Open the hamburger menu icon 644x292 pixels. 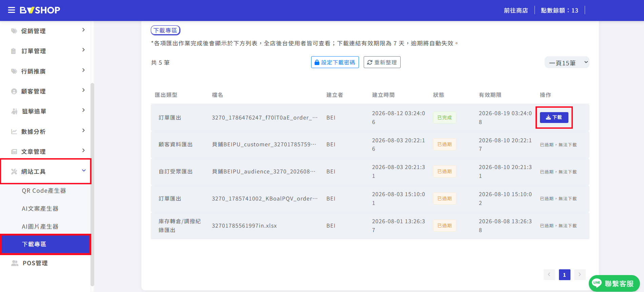pos(12,10)
